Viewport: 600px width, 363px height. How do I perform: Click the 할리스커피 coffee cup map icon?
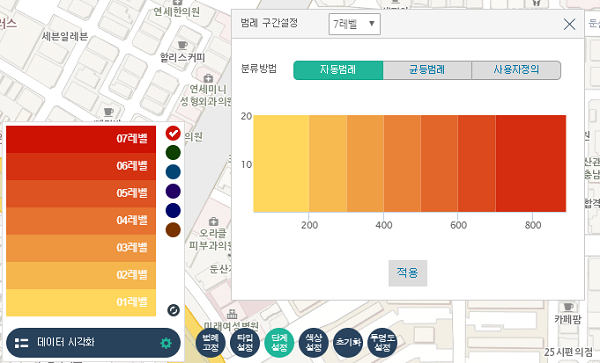pos(182,46)
